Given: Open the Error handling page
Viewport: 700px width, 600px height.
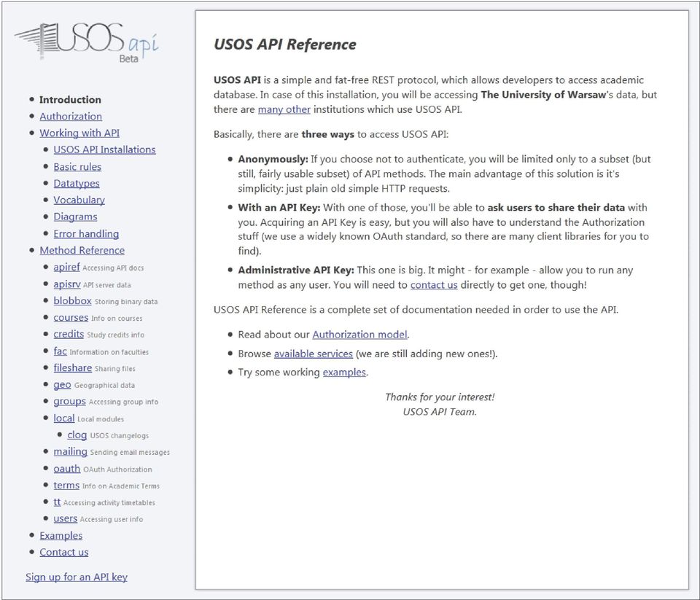Looking at the screenshot, I should pyautogui.click(x=86, y=233).
